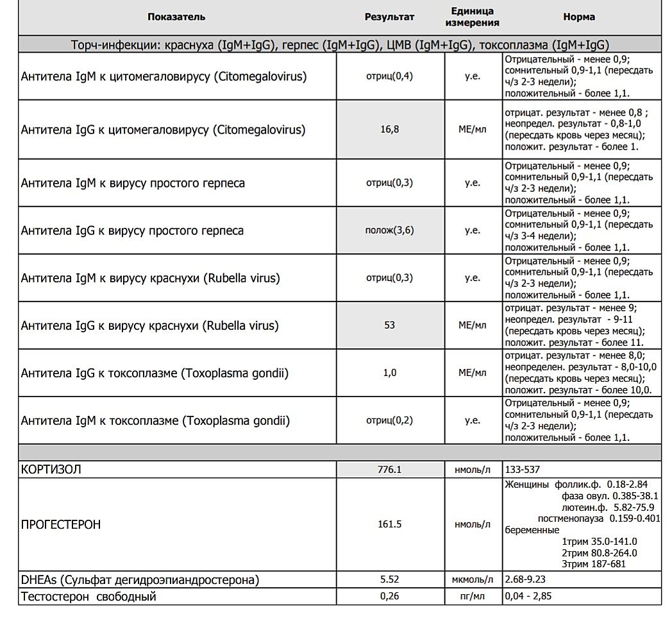Click the DHEAs norm range 2.68-9.23

click(525, 580)
